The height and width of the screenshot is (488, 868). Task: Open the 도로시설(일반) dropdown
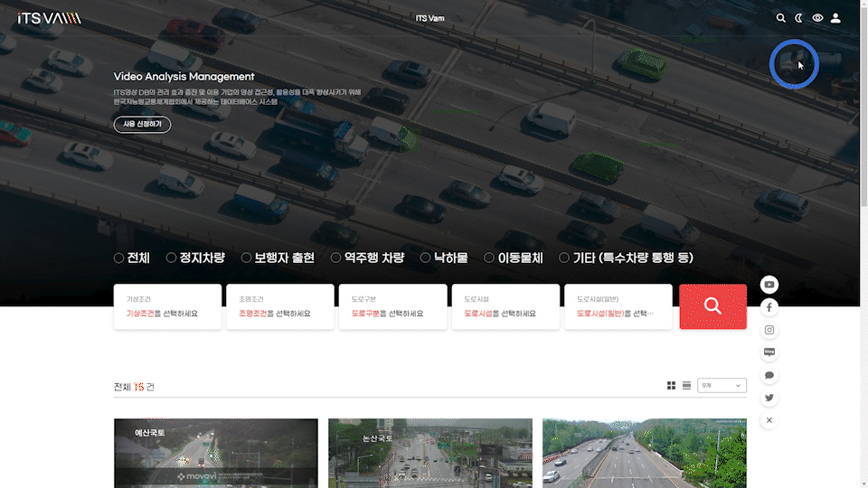(x=618, y=307)
